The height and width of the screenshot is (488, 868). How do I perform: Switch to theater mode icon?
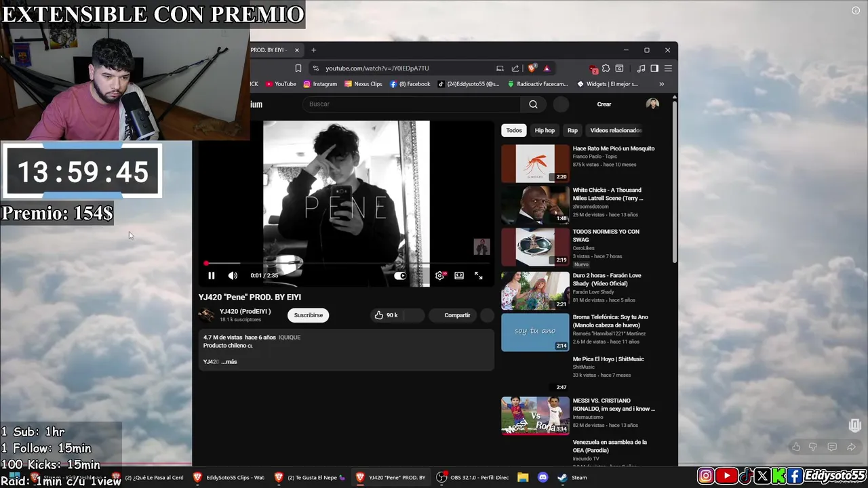click(x=459, y=276)
